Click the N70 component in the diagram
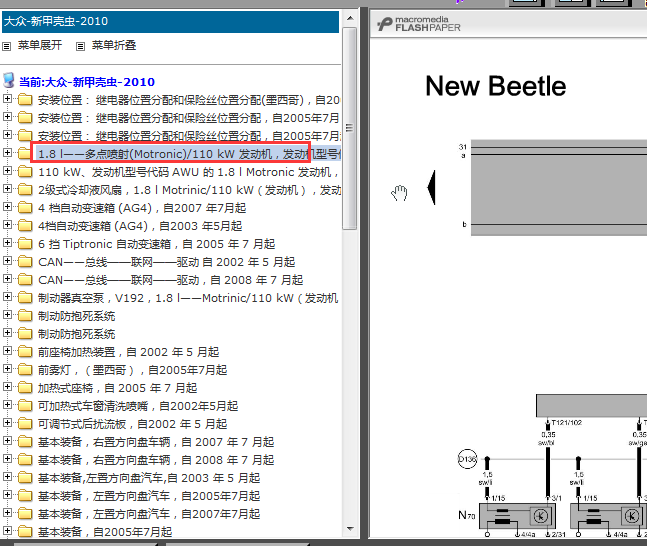This screenshot has width=647, height=546. 517,516
